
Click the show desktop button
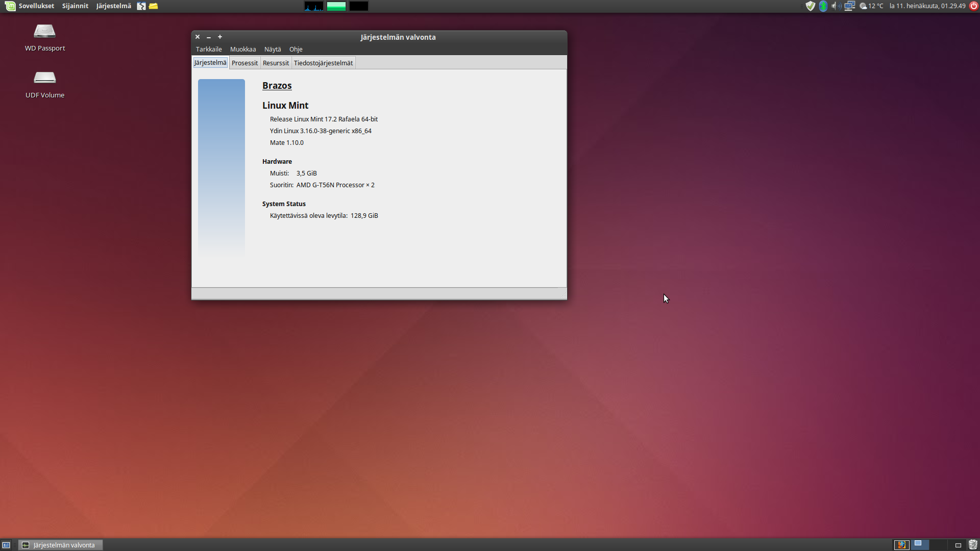click(6, 545)
